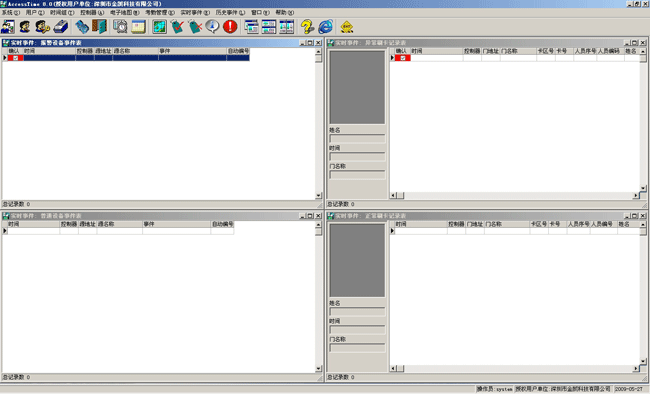
Task: Click scroll-up arrow in 正常刷卡记录表 grid
Action: [x=643, y=224]
